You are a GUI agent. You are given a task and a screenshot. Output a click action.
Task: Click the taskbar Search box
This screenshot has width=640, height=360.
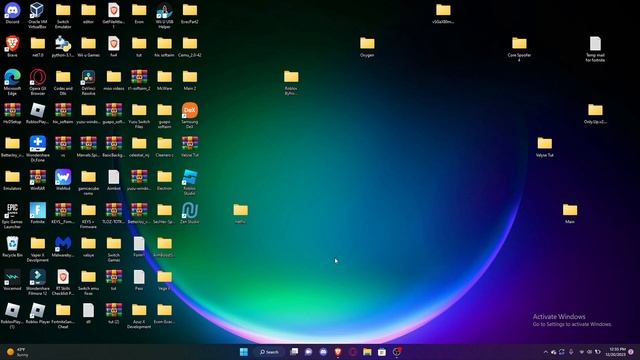pos(269,352)
